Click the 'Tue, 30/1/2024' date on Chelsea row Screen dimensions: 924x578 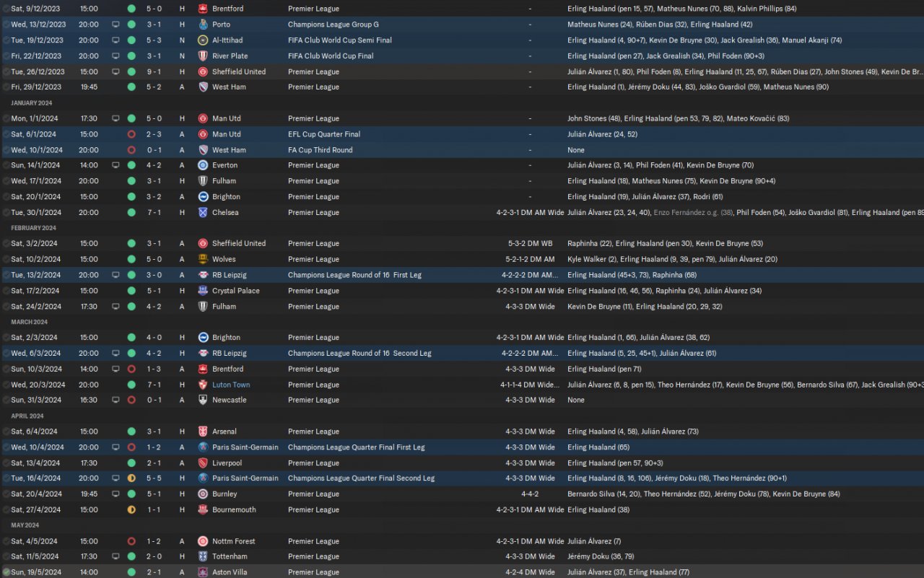pos(36,213)
